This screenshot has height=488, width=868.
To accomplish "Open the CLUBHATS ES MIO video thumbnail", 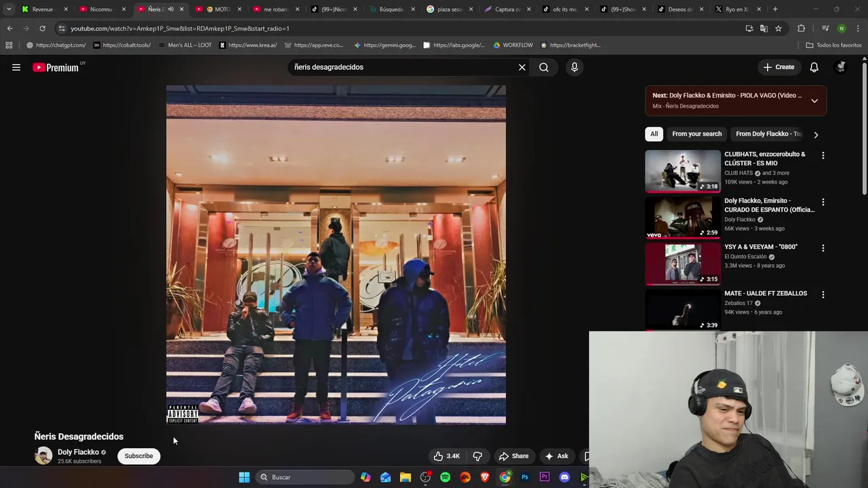I will (x=683, y=171).
